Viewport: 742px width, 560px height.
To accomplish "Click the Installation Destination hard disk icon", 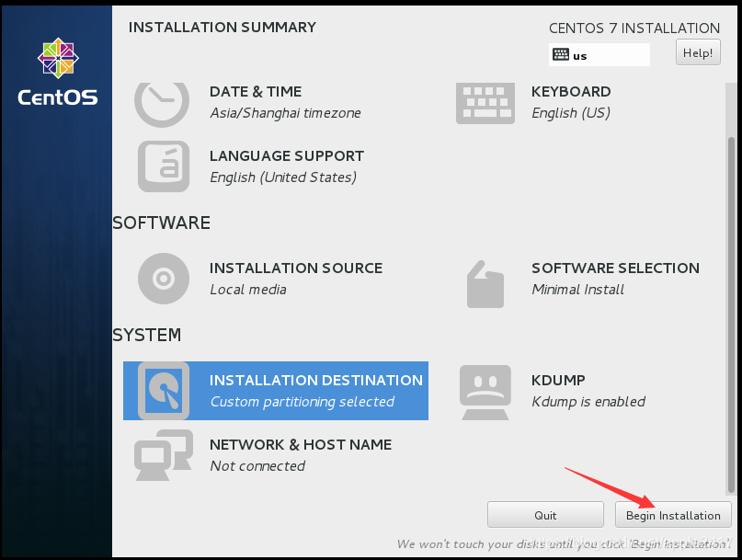I will click(x=164, y=391).
